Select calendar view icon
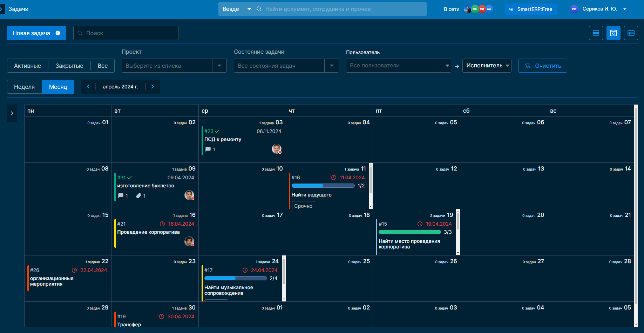Image resolution: width=644 pixels, height=333 pixels. tap(613, 33)
